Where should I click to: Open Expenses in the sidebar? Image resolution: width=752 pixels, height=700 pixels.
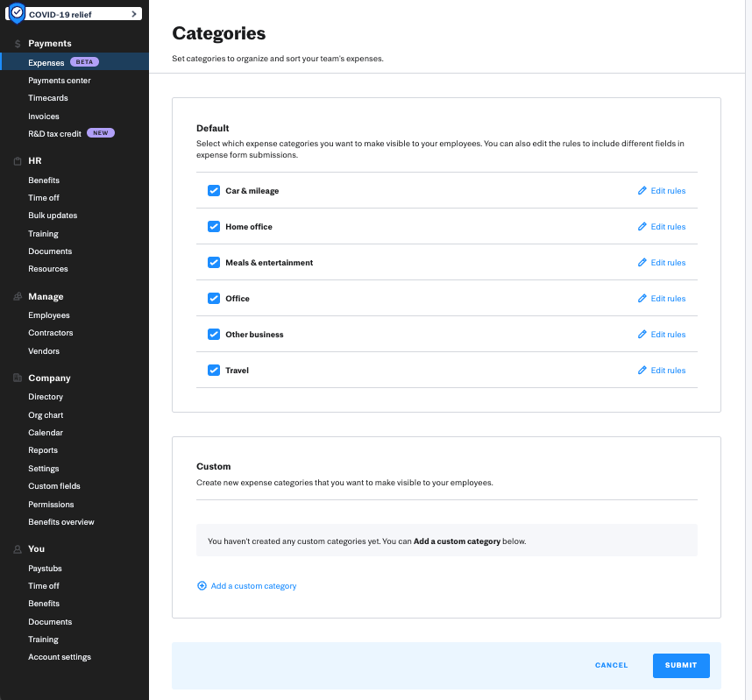coord(46,63)
